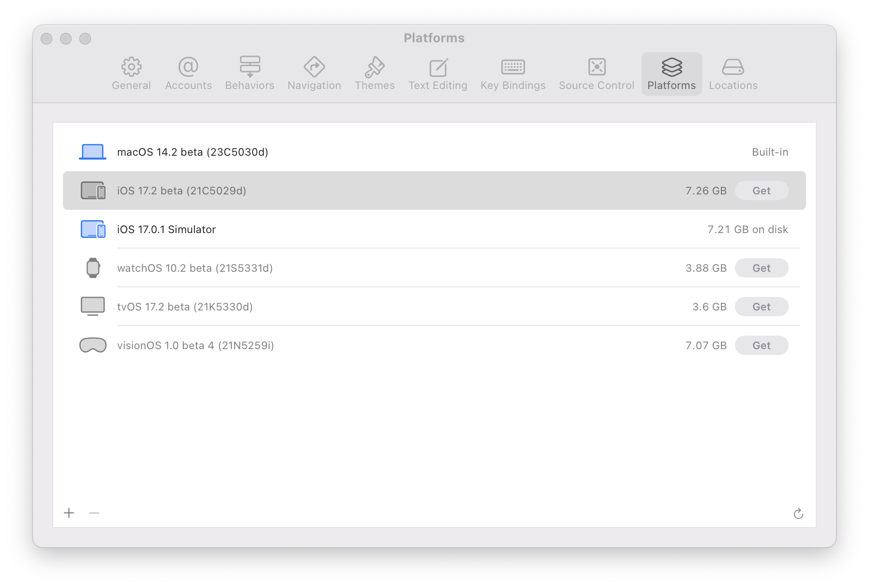Click the 7.07 GB size value

coord(706,345)
